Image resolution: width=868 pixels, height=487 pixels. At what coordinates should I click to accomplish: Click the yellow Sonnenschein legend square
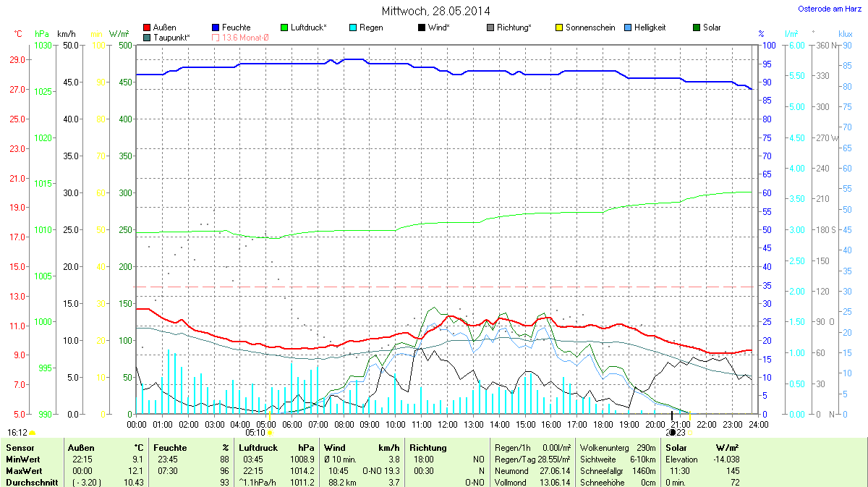pos(559,27)
